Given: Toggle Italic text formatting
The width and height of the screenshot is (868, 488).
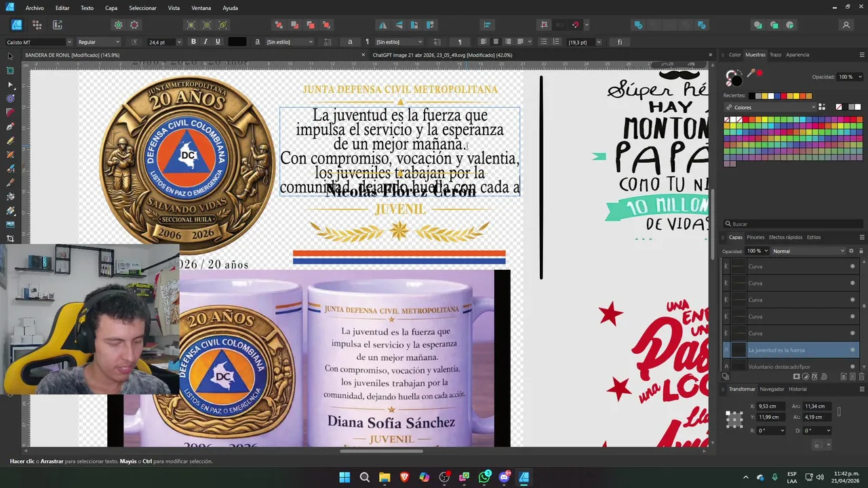Looking at the screenshot, I should pos(205,42).
